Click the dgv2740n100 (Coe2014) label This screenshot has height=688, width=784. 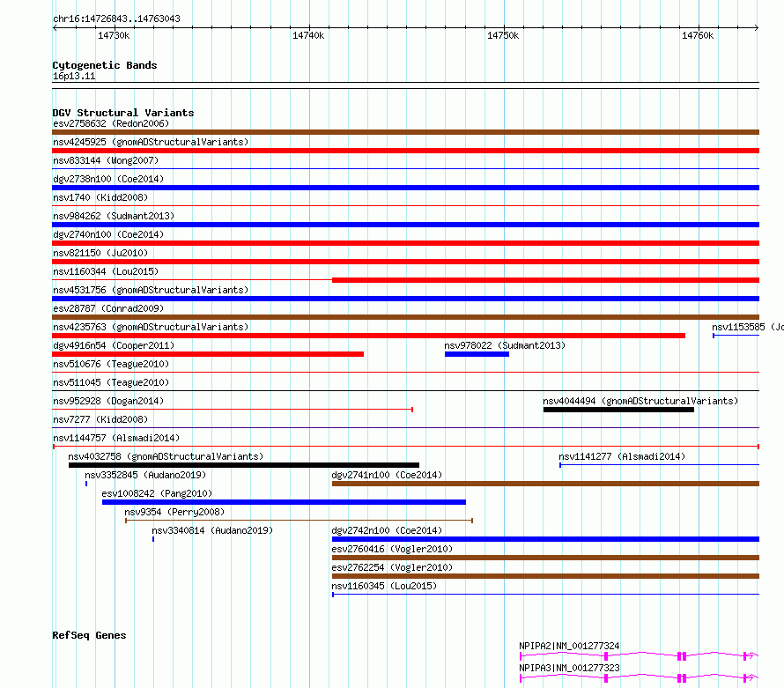tap(108, 234)
